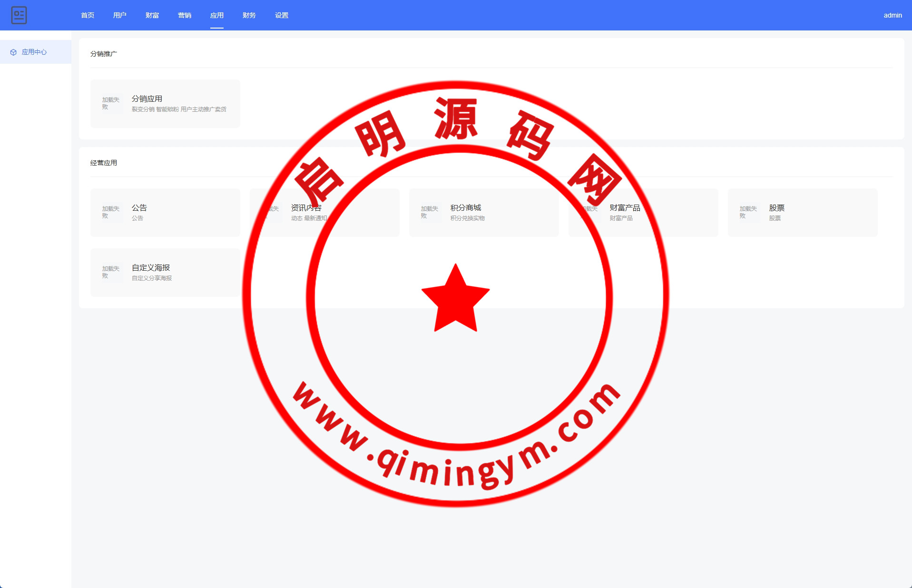
Task: Go to the 财富 top menu
Action: click(152, 15)
